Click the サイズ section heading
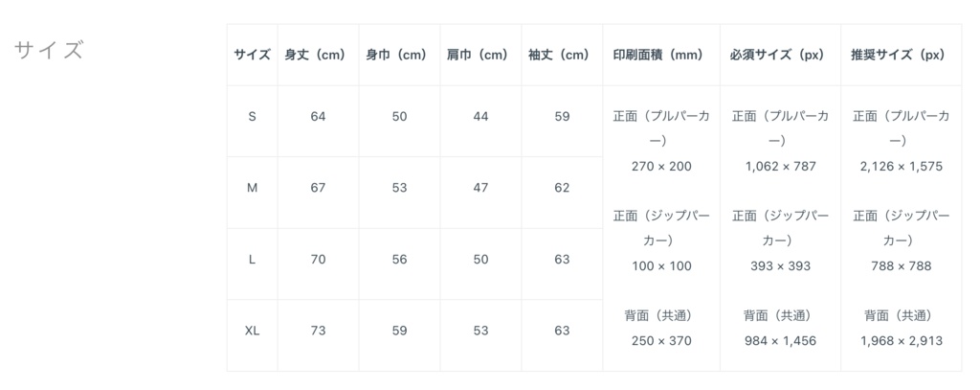Viewport: 980px width, 390px height. [x=49, y=51]
